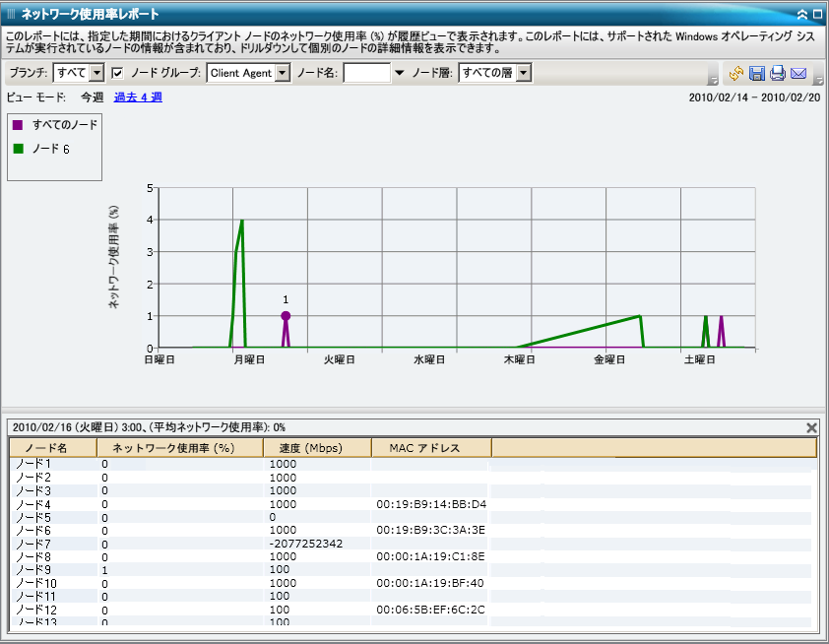Maximize the network usage report panel

(817, 14)
